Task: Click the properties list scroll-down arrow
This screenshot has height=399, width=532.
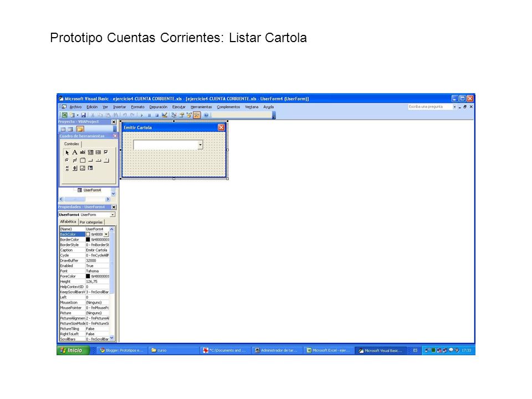Action: click(112, 339)
